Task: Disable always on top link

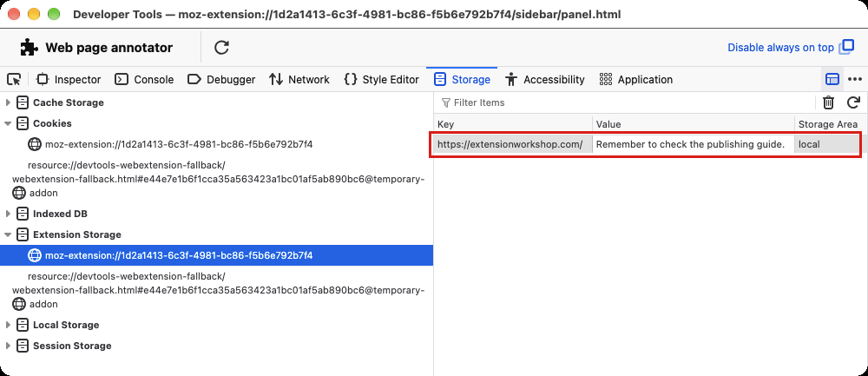Action: click(780, 48)
